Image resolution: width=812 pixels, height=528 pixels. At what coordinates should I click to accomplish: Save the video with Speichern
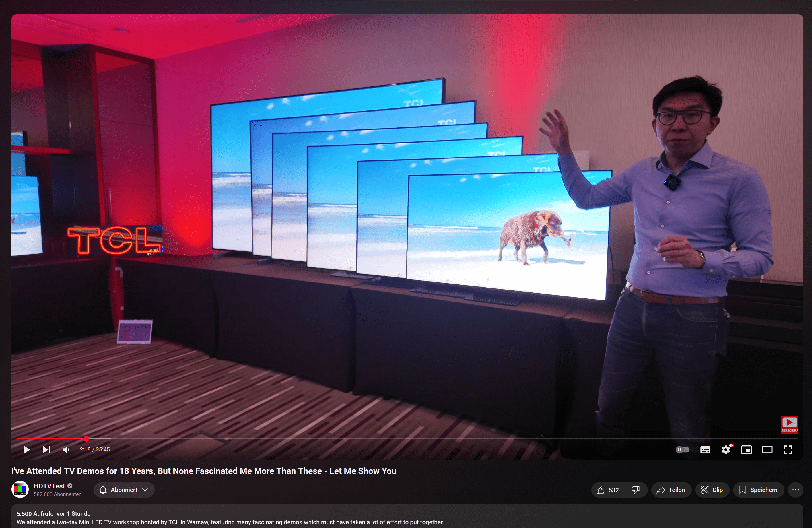click(x=758, y=490)
